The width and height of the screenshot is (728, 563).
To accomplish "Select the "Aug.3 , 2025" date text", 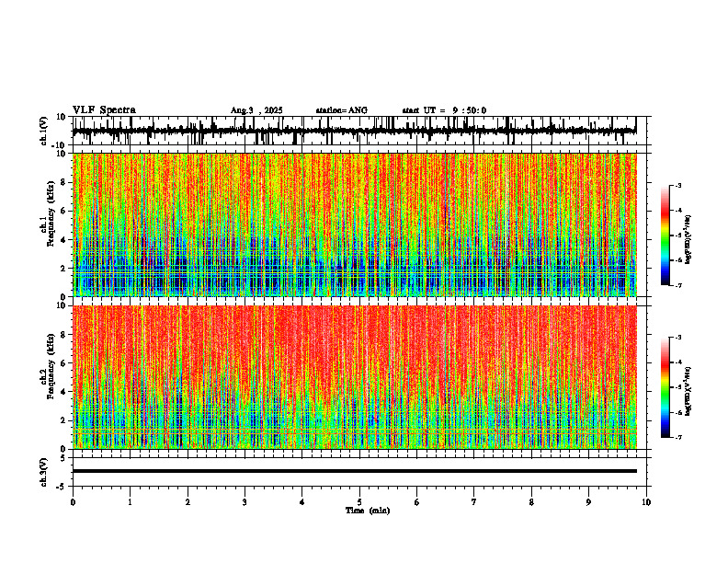I will 256,110.
